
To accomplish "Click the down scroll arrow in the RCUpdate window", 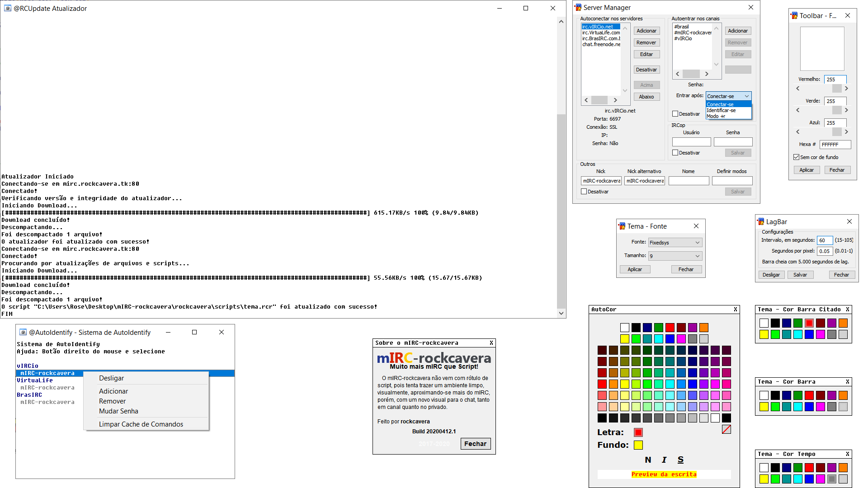I will 561,313.
